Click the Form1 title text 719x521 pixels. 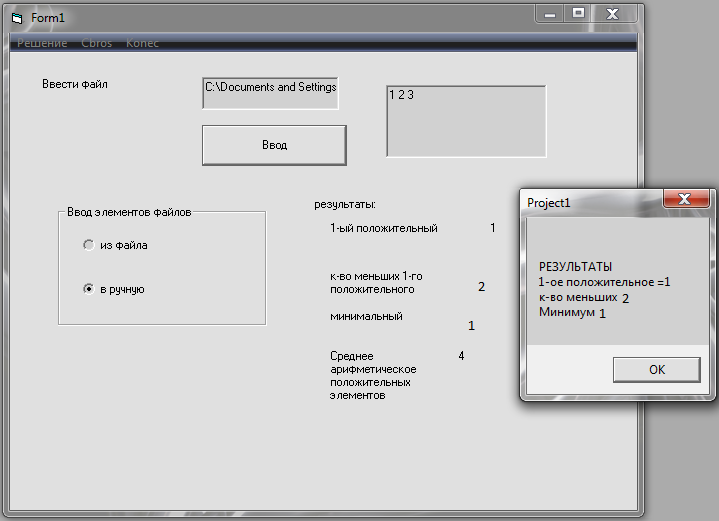[x=48, y=18]
